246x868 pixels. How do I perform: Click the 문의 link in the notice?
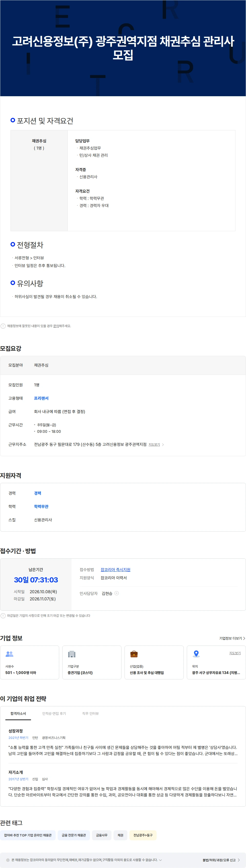click(x=56, y=326)
